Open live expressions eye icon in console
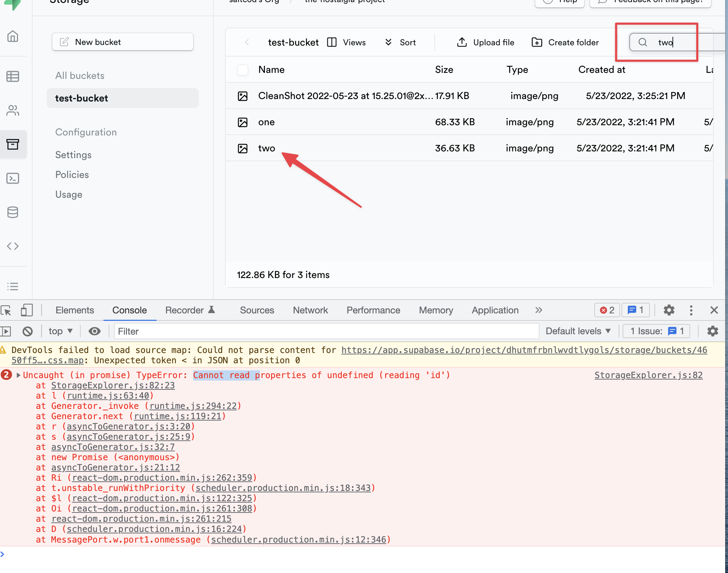 [94, 331]
